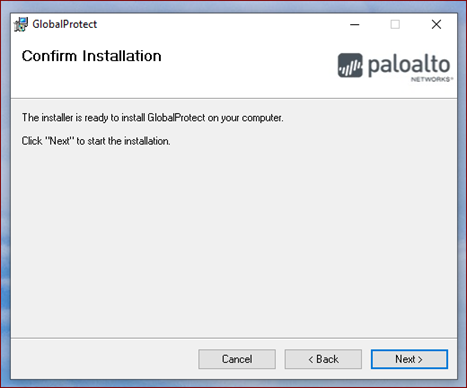
Task: Cancel the GlobalProtect installation
Action: (x=237, y=359)
